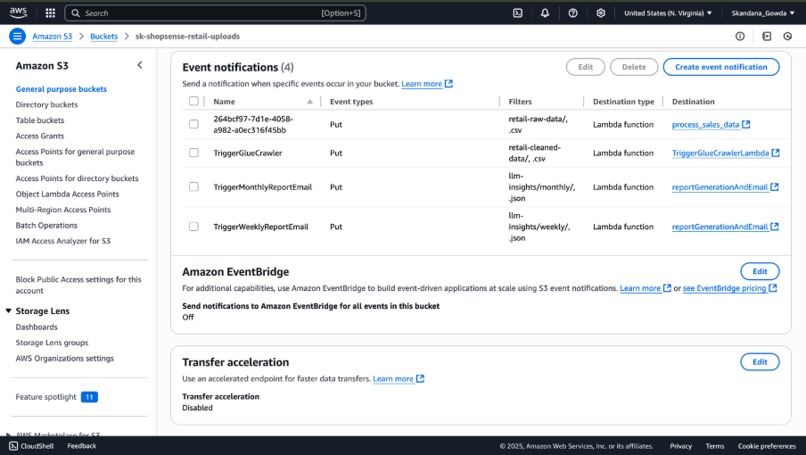Open Storage Lens groups
The image size is (806, 455).
pos(52,342)
